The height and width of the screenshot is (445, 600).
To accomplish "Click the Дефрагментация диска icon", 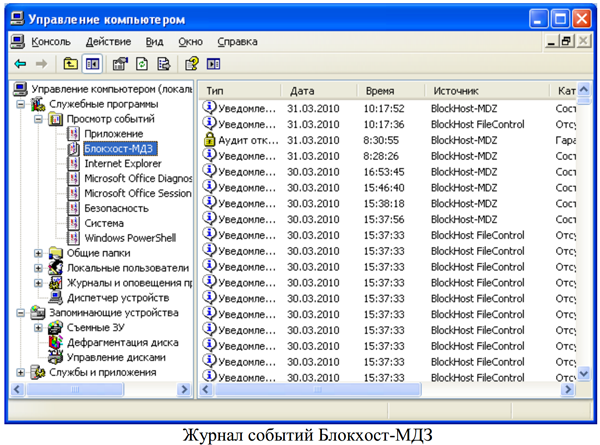I will coord(56,342).
